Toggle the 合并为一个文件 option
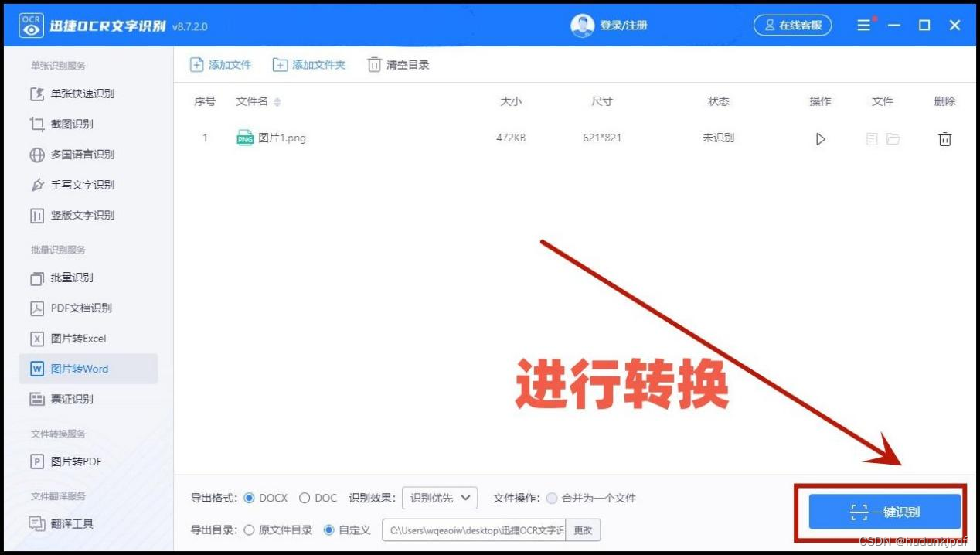The image size is (980, 555). [552, 498]
